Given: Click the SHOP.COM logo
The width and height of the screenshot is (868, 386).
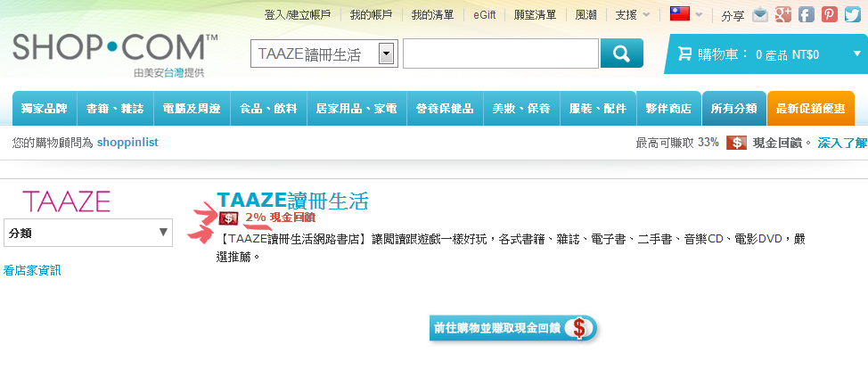Looking at the screenshot, I should (115, 48).
